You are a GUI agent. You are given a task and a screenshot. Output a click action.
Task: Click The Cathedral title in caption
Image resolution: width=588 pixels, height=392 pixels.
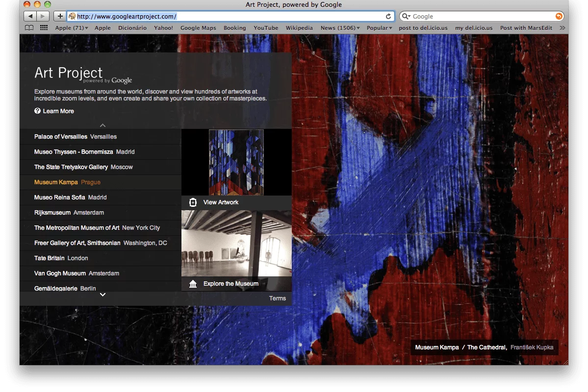point(487,347)
